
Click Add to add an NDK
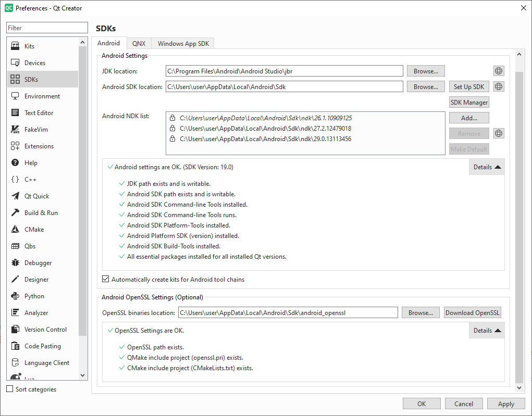[469, 118]
